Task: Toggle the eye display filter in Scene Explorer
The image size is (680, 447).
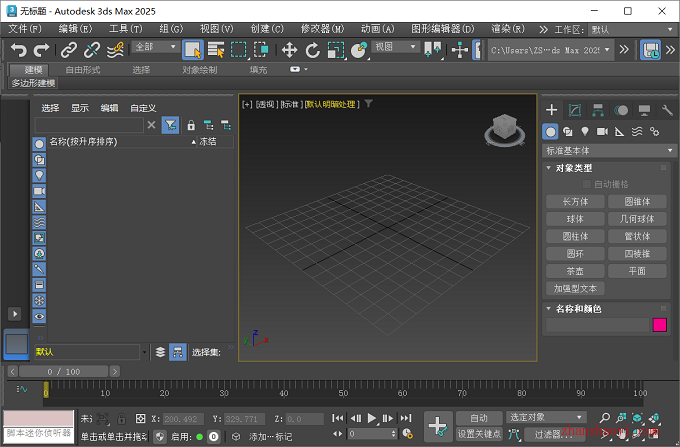Action: click(x=39, y=316)
